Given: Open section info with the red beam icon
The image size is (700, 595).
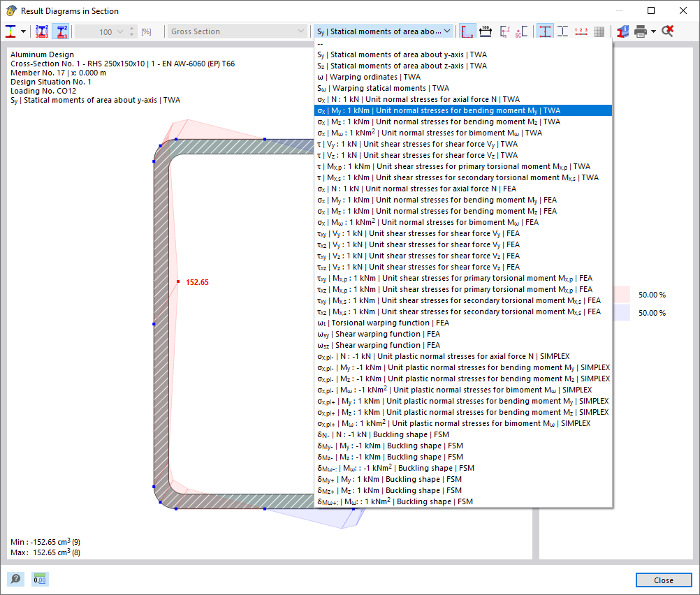Looking at the screenshot, I should tap(622, 31).
